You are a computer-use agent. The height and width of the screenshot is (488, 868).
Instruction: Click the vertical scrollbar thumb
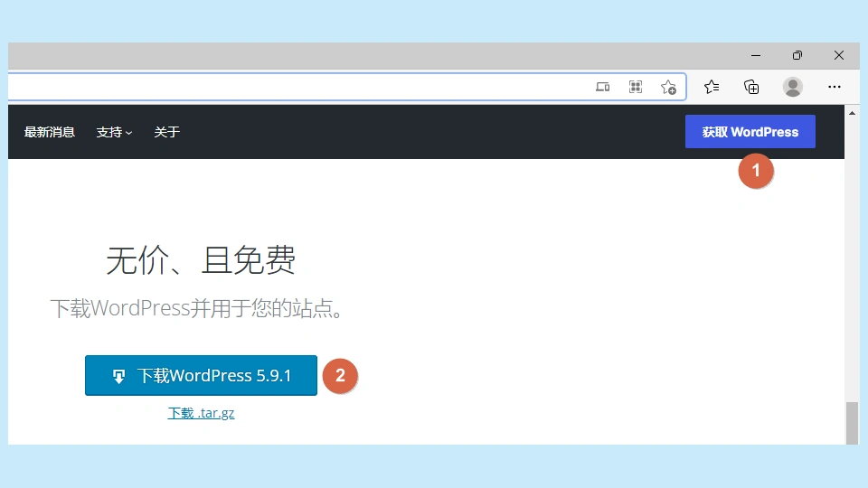[852, 423]
